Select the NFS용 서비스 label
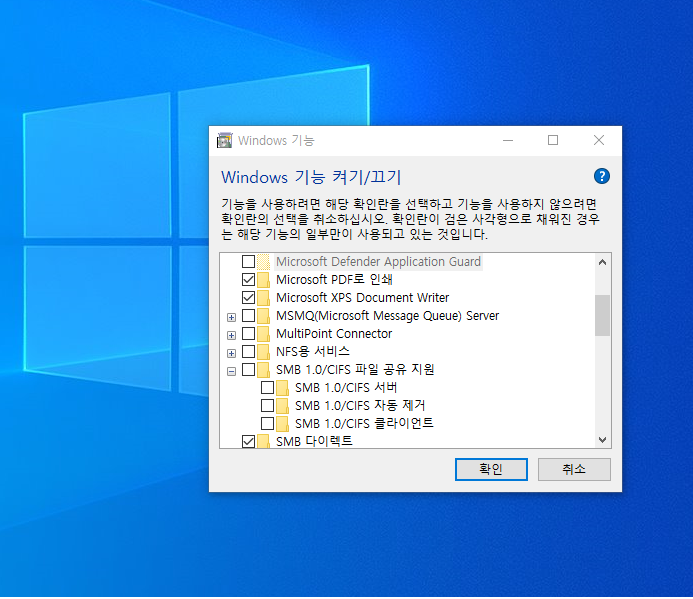Viewport: 693px width, 599px height. pyautogui.click(x=312, y=351)
